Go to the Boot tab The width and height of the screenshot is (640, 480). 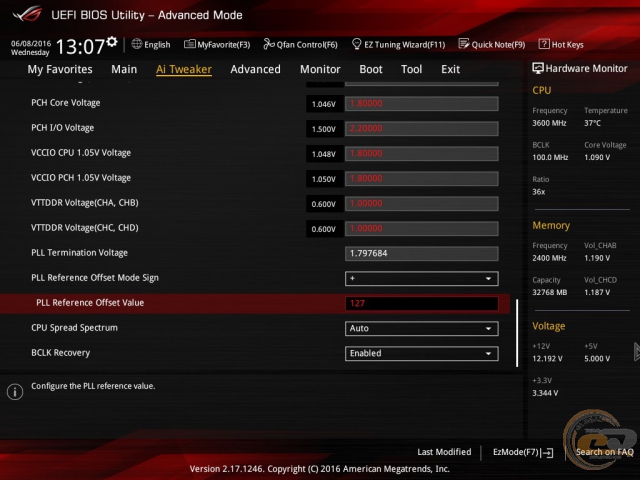coord(371,69)
